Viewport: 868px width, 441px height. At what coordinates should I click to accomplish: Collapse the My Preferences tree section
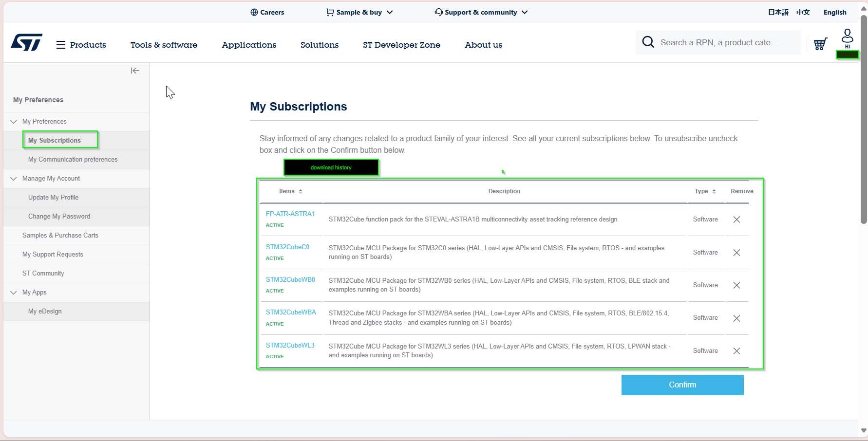[14, 122]
